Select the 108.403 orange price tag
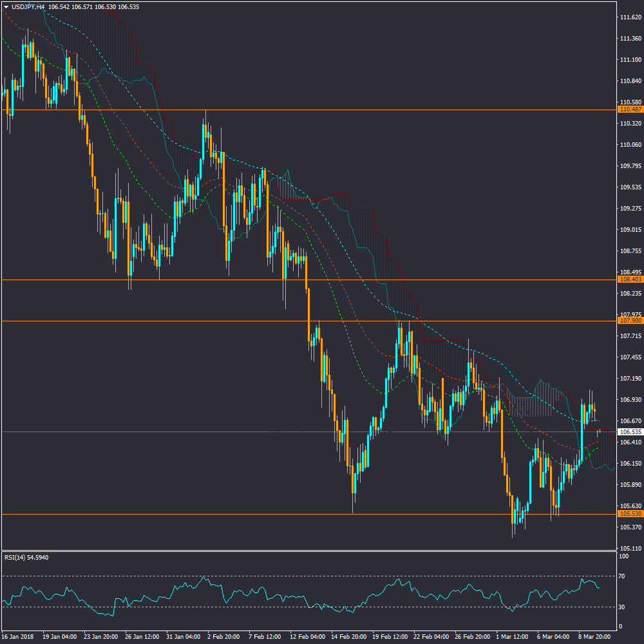The image size is (644, 644). (630, 280)
